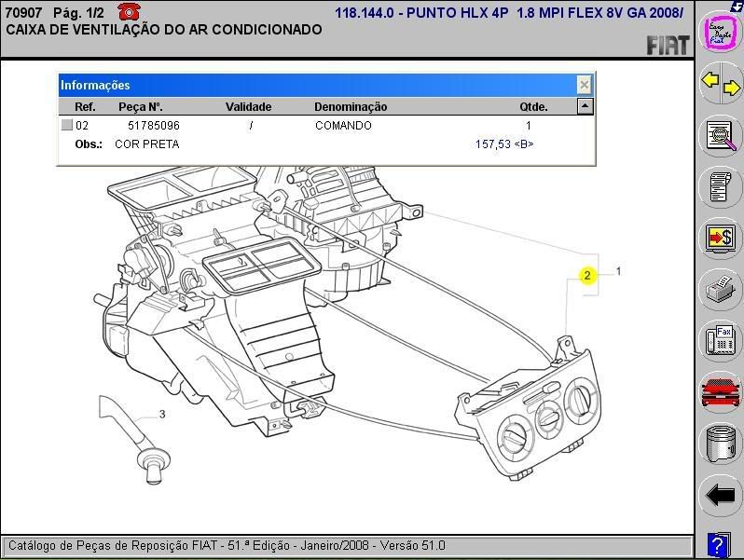
Task: Select callout number 3 near the hose
Action: (x=162, y=415)
